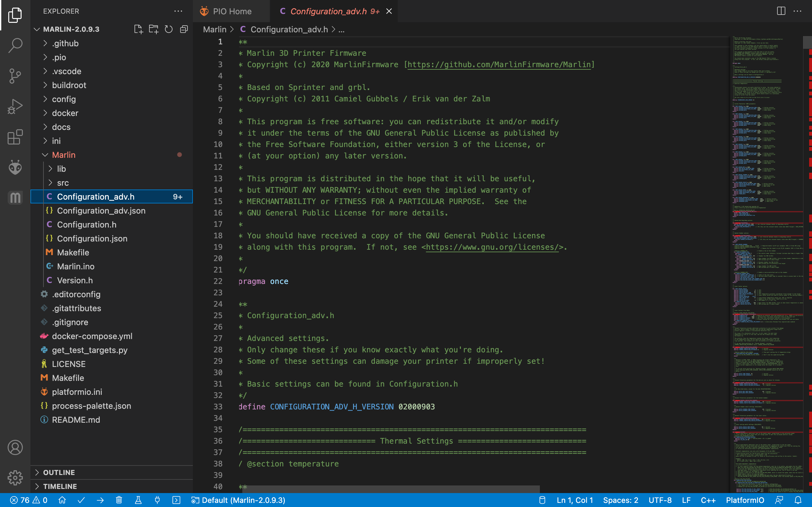Open the errors and warnings problems indicator
Viewport: 812px width, 507px height.
(x=29, y=500)
